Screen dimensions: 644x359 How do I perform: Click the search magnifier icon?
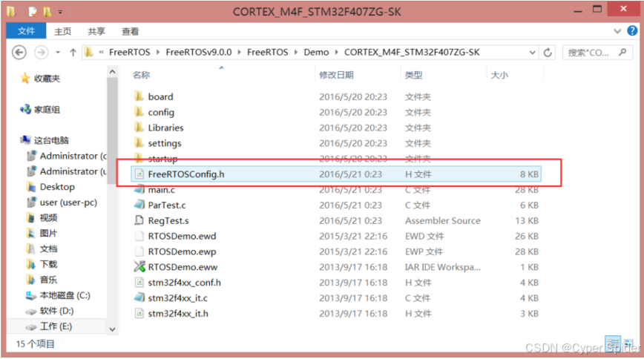pos(622,52)
